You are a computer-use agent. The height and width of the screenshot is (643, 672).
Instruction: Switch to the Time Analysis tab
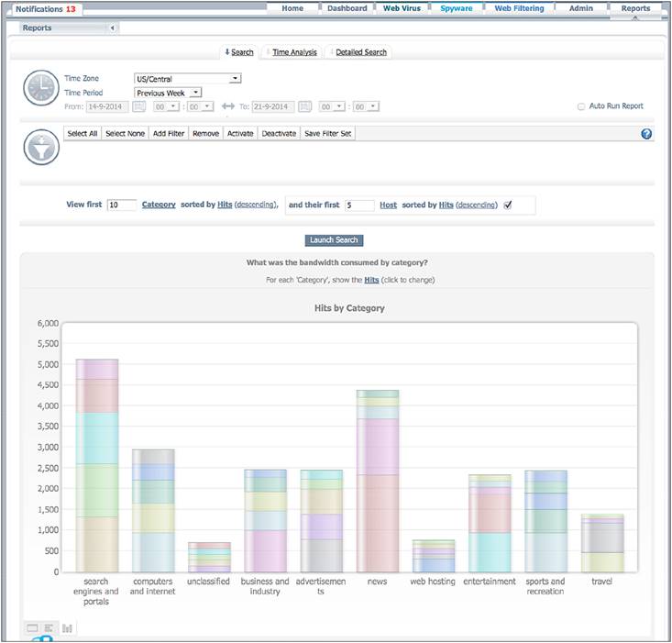pyautogui.click(x=294, y=52)
